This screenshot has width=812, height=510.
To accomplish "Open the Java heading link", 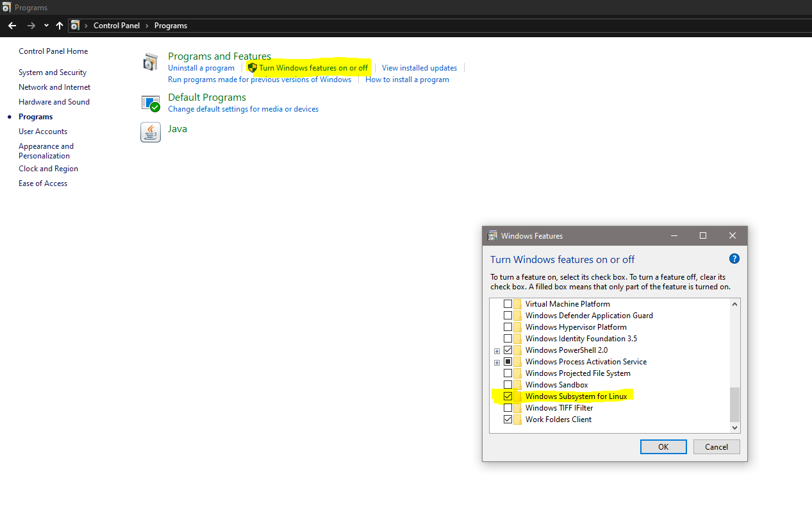I will 178,129.
